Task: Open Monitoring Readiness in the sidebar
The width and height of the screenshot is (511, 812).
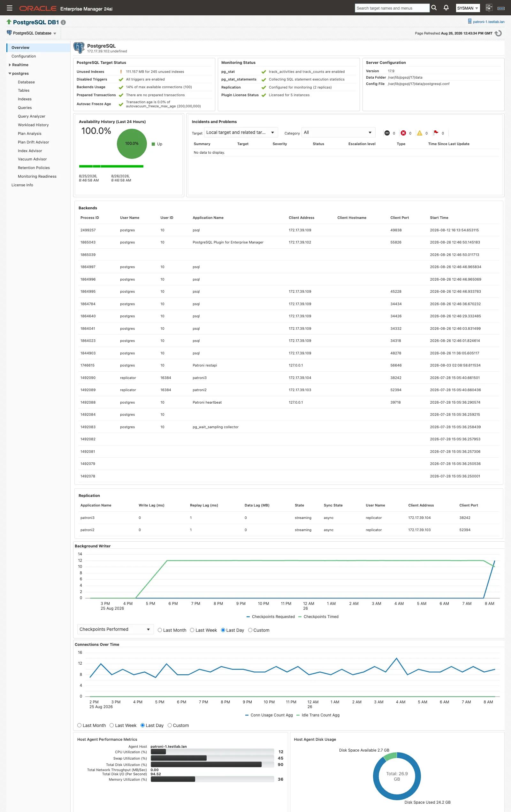Action: pyautogui.click(x=37, y=176)
